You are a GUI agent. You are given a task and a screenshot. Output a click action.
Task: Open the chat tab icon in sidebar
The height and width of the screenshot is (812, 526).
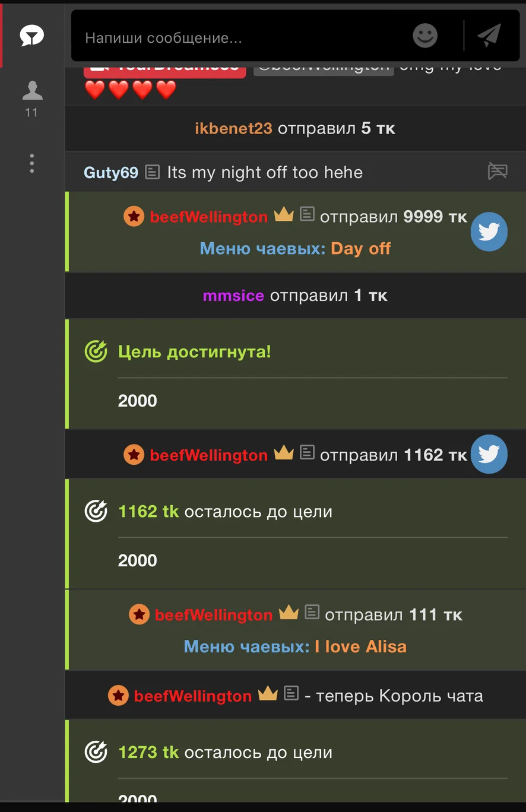[31, 37]
